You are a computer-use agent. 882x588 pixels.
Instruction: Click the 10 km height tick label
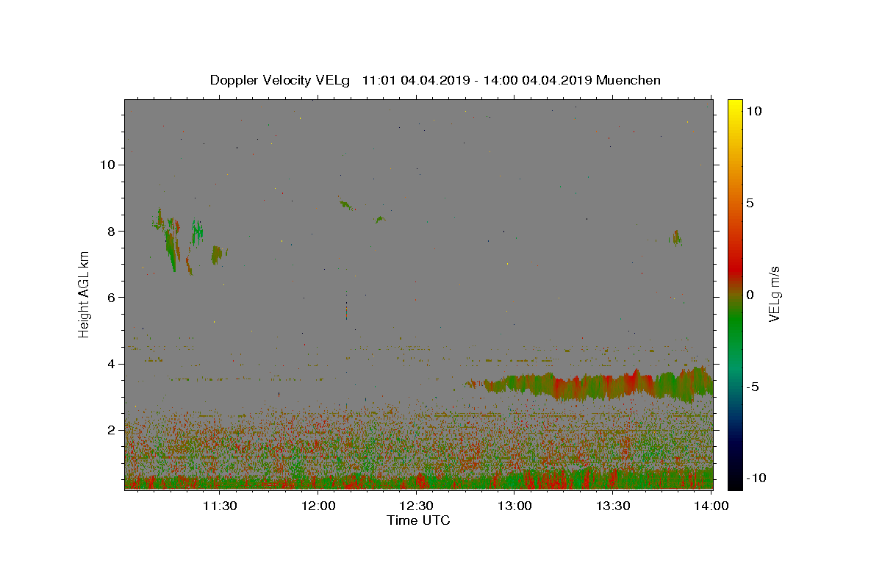tap(107, 165)
